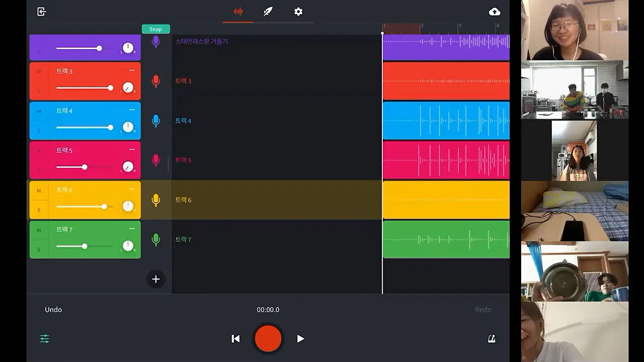Click the 트랙 5 volume slider handle
The image size is (644, 362).
(85, 167)
